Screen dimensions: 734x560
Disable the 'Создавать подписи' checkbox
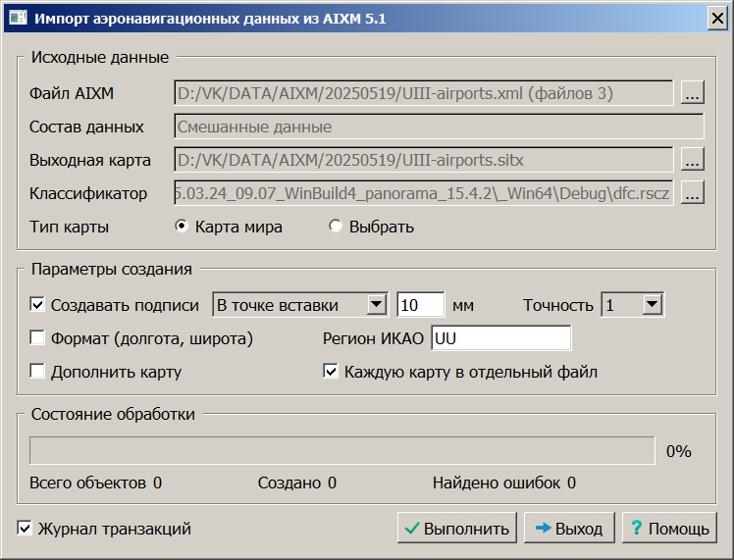38,305
